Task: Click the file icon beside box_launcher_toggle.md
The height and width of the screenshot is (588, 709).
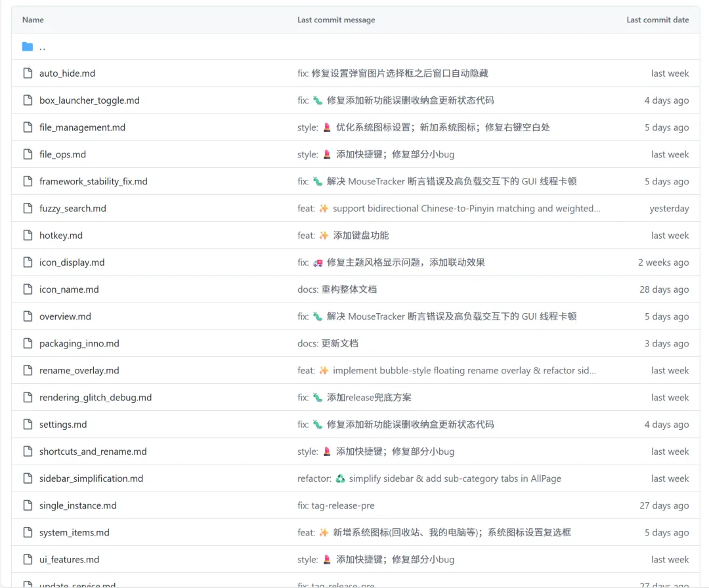Action: point(28,100)
